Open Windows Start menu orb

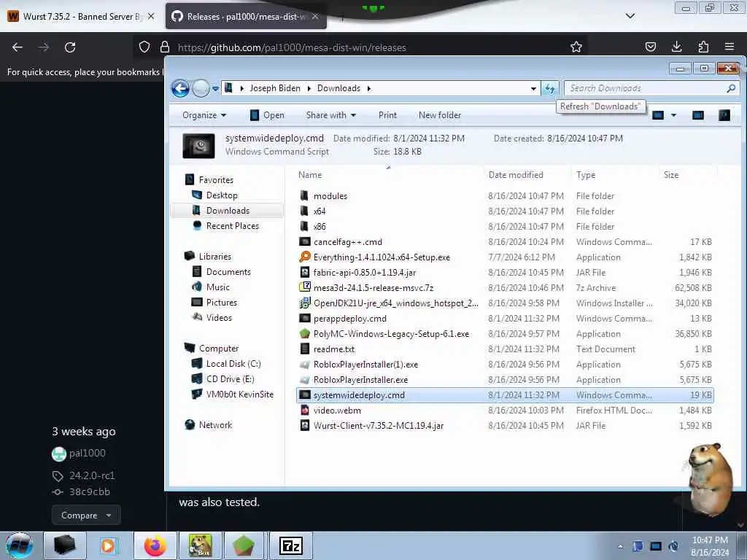[x=20, y=545]
